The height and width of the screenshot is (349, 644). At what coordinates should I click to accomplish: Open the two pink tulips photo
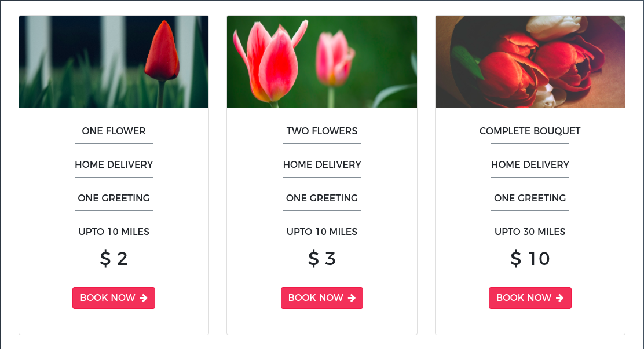click(x=322, y=61)
